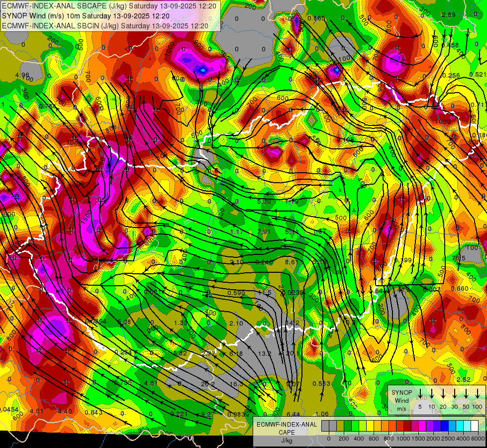The width and height of the screenshot is (487, 448).
Task: Click the SBCIN value 5.30 on map
Action: (264, 202)
